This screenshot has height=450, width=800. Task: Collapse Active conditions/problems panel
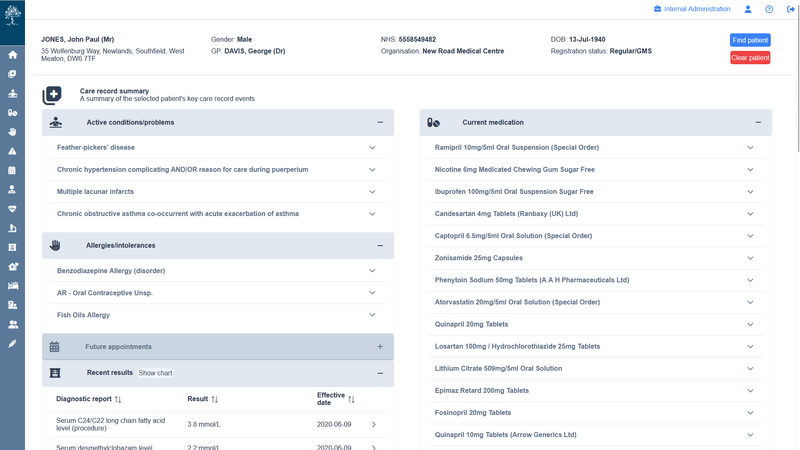click(x=380, y=122)
